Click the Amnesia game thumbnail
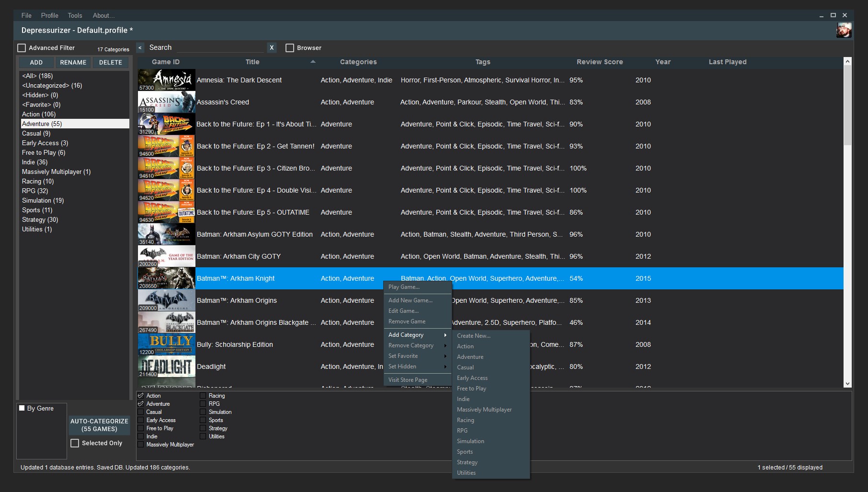 point(166,80)
